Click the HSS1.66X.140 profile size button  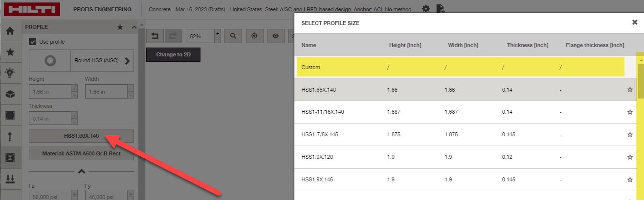click(81, 136)
